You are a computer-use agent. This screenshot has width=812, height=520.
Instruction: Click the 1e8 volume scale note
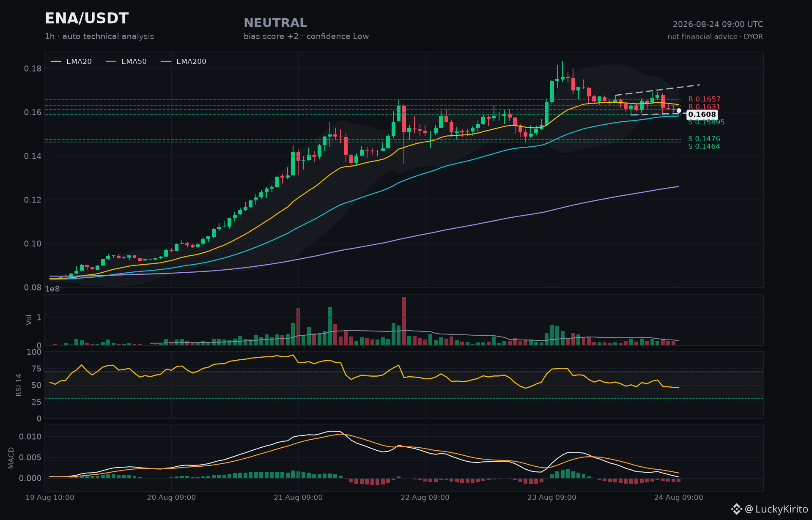point(52,289)
